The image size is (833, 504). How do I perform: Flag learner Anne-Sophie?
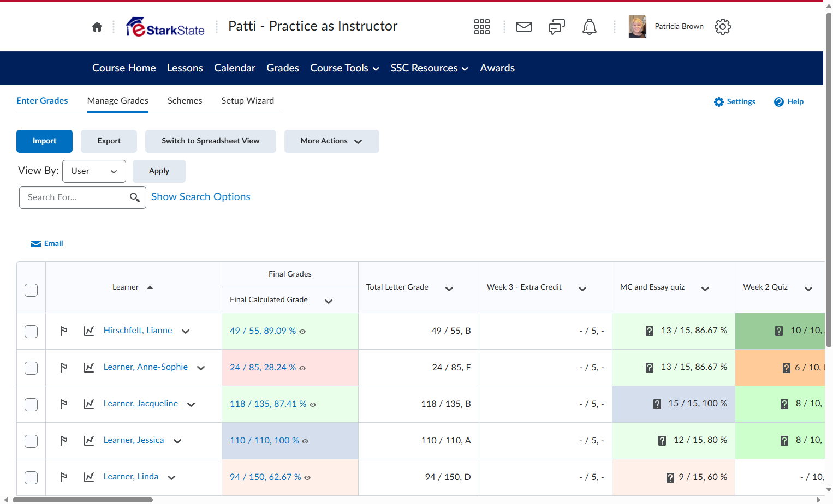64,368
